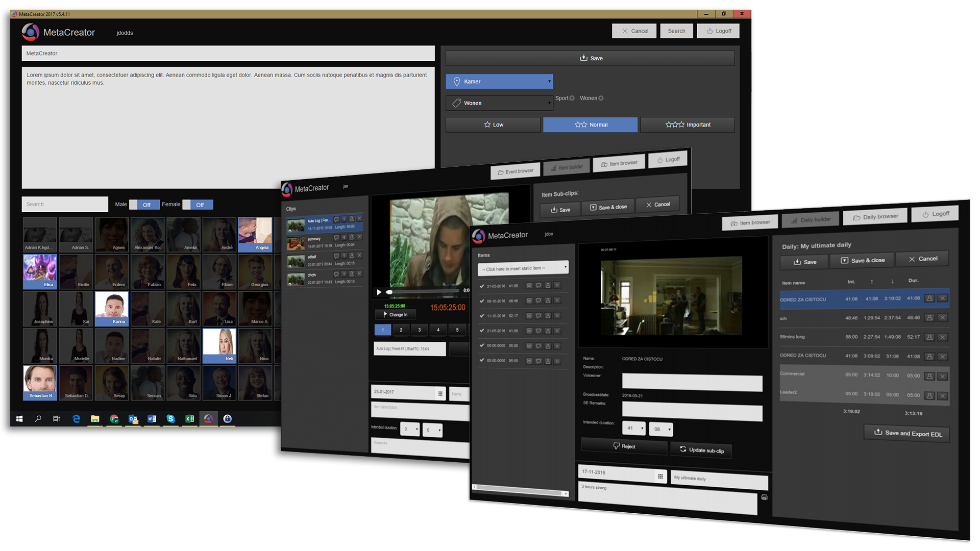Delete the Commercial row with its X icon
The height and width of the screenshot is (551, 980).
tap(942, 377)
